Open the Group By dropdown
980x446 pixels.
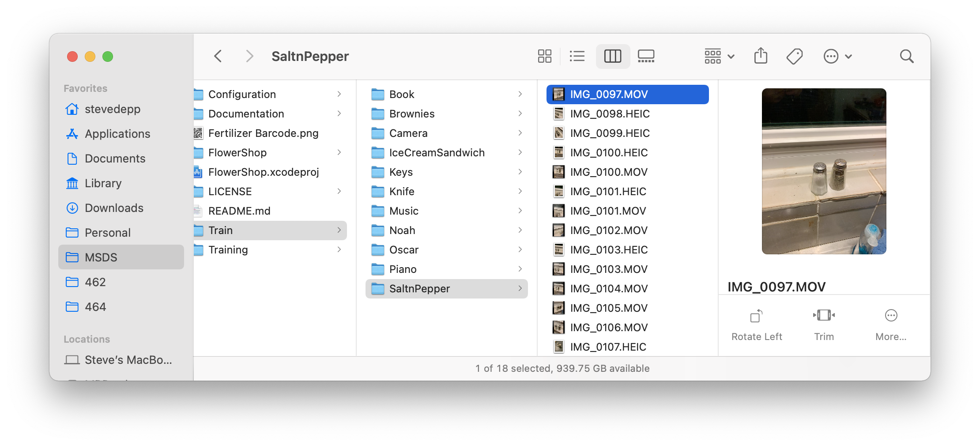click(x=719, y=56)
